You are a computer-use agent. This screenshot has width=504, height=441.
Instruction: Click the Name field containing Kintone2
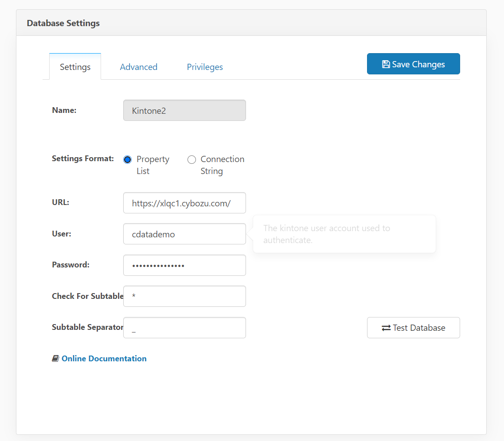[184, 110]
